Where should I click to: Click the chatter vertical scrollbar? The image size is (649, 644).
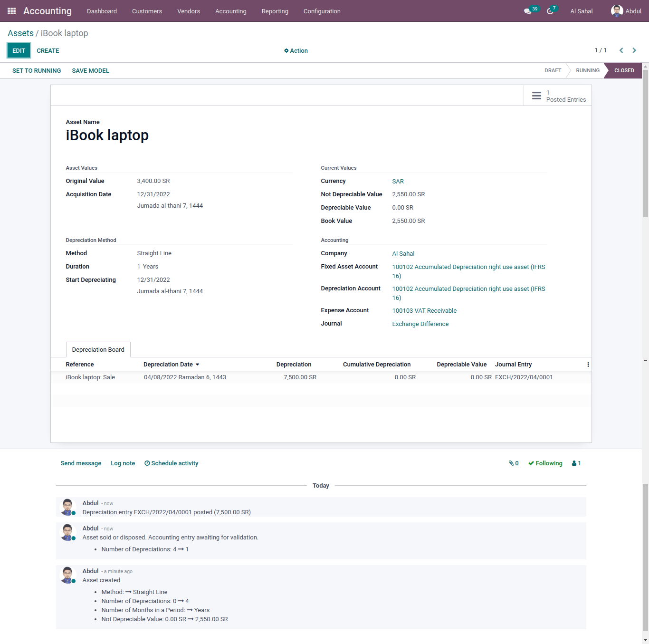click(x=645, y=557)
